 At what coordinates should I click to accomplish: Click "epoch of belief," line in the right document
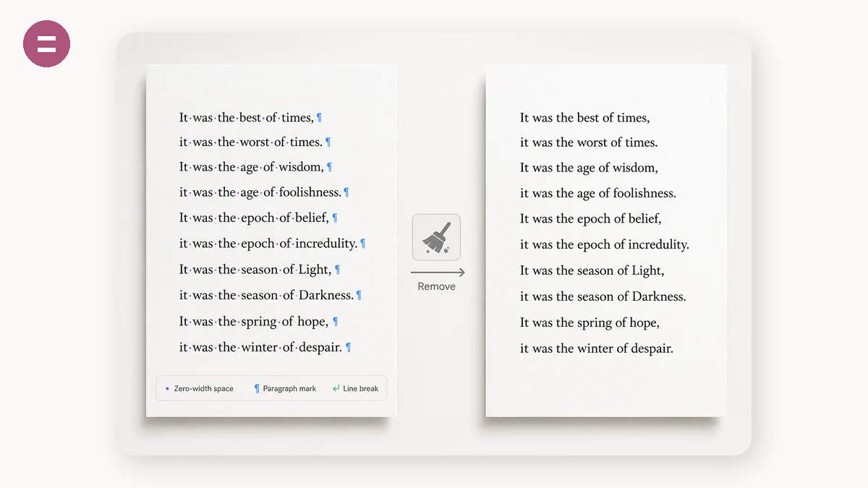tap(591, 218)
